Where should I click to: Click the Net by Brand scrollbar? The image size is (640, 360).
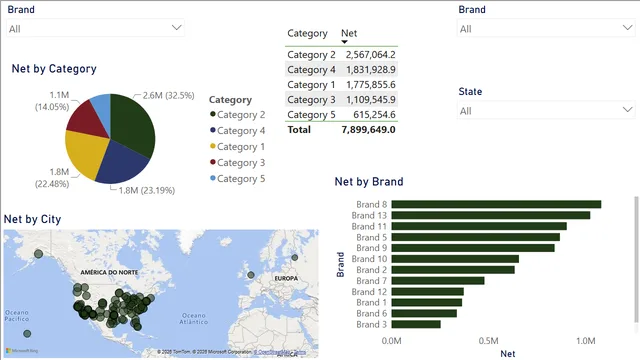pyautogui.click(x=636, y=259)
